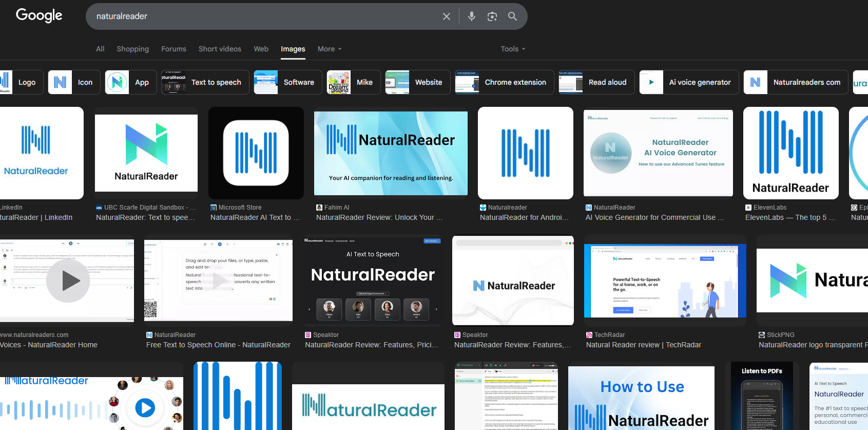Open Microsoft Store app icon image
Screen dimensions: 868x430
[x=256, y=153]
